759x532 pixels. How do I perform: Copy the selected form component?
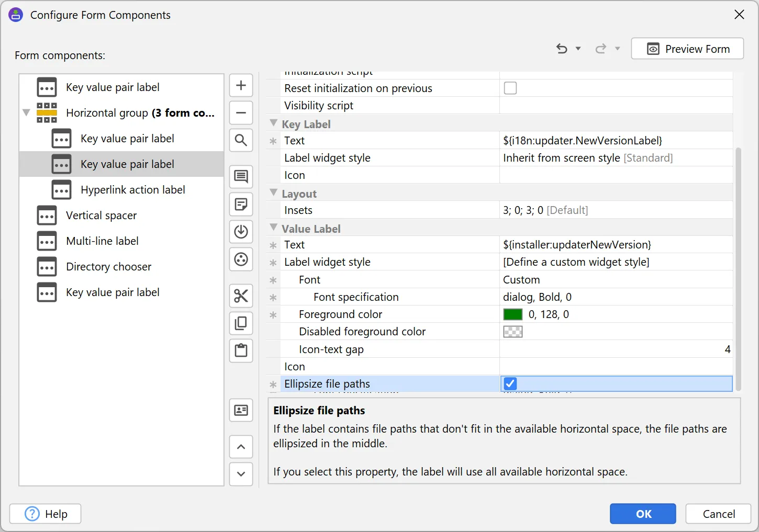click(241, 323)
